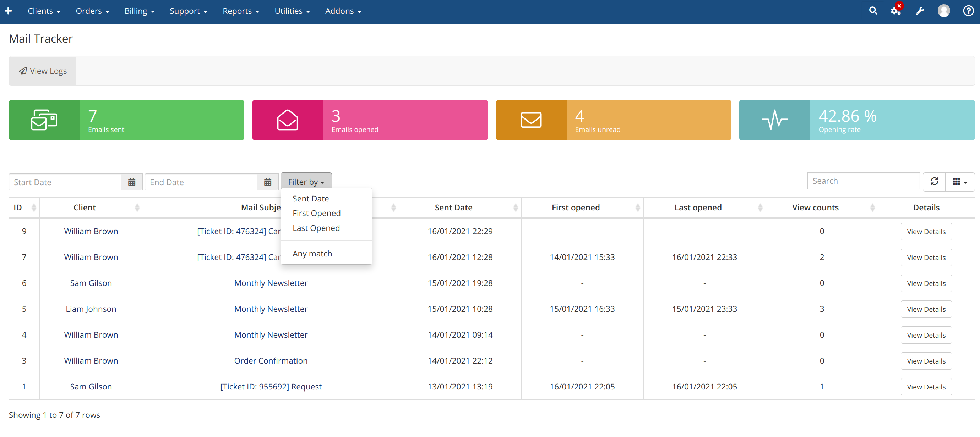Open the Clients dropdown menu
The image size is (980, 437).
click(44, 11)
